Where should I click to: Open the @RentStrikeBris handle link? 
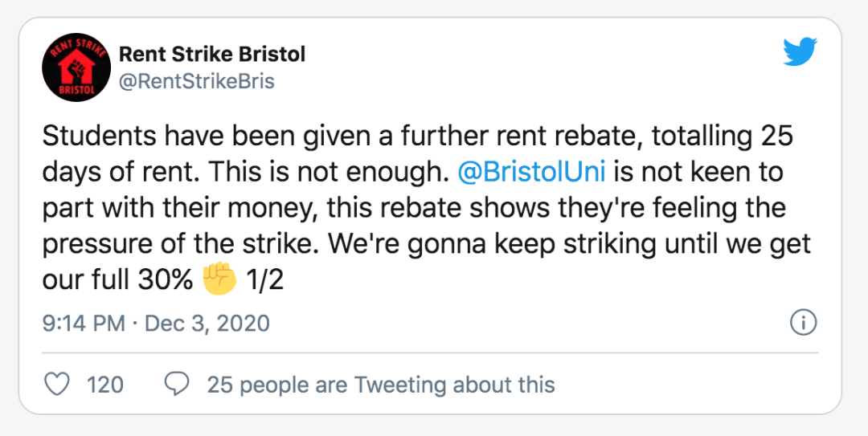(196, 81)
